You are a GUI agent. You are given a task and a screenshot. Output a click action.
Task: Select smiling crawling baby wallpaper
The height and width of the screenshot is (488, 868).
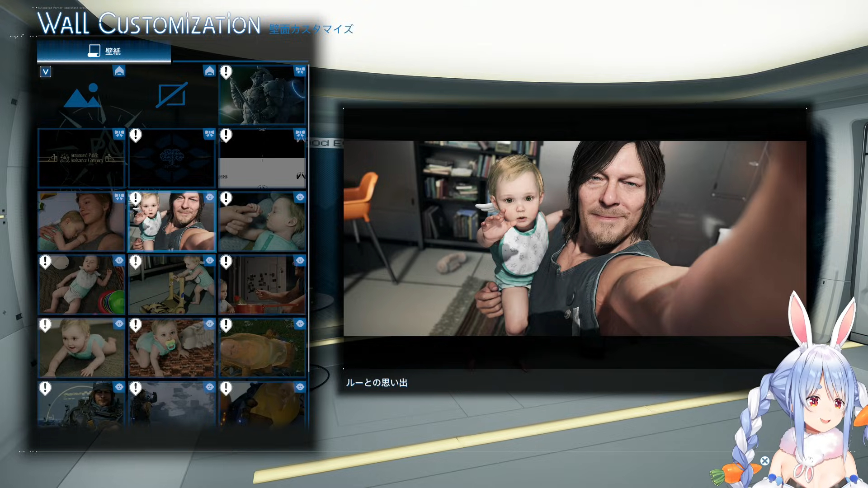(81, 348)
